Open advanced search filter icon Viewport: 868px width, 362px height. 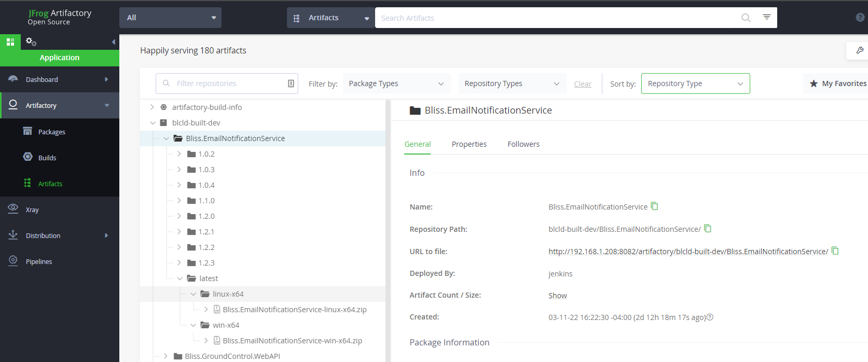pyautogui.click(x=767, y=18)
